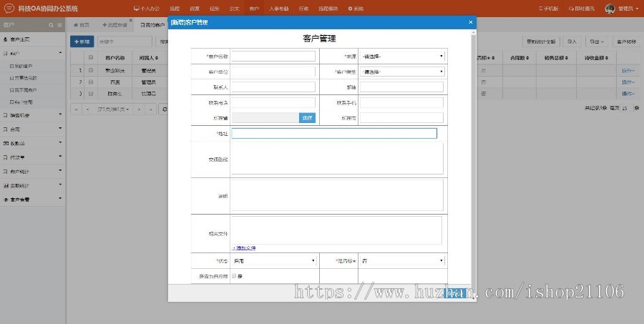Open the 状态 dropdown showing 启用
Image resolution: width=644 pixels, height=324 pixels.
(274, 260)
